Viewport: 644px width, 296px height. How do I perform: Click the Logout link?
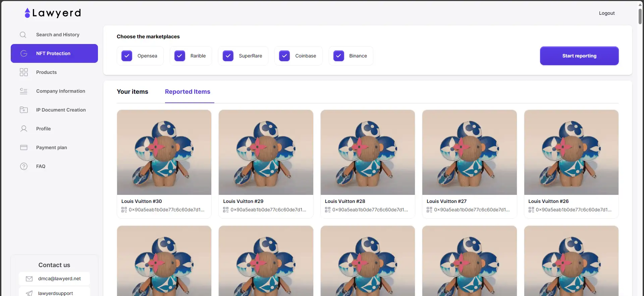(x=606, y=13)
